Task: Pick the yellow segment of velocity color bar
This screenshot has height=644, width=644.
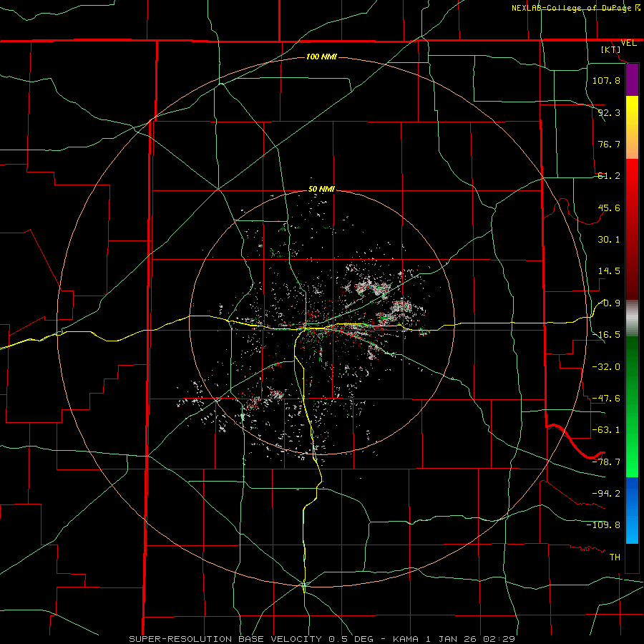Action: (x=632, y=127)
